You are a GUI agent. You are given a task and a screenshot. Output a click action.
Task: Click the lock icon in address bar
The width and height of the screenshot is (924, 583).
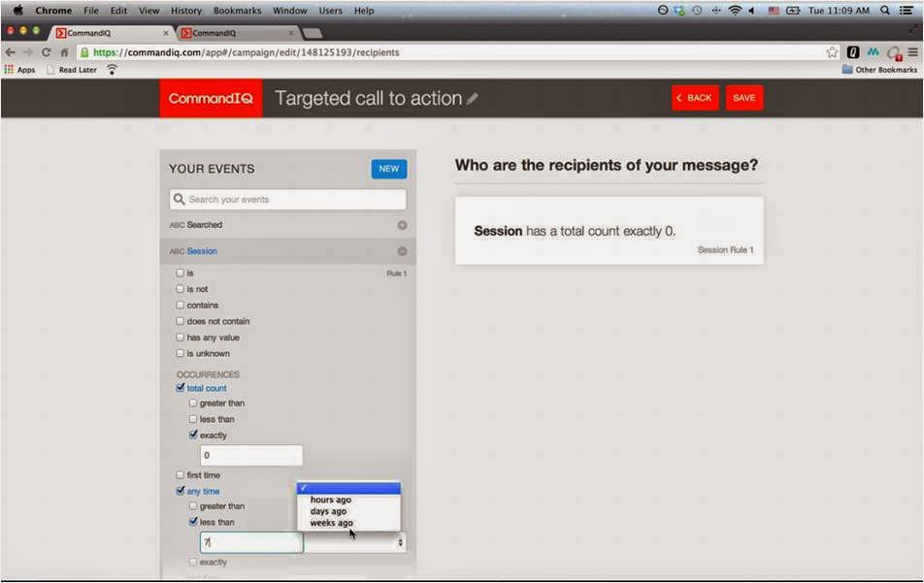pyautogui.click(x=84, y=52)
